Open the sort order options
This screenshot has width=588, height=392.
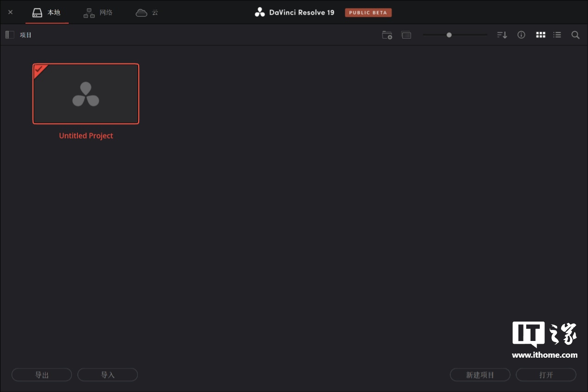coord(502,35)
